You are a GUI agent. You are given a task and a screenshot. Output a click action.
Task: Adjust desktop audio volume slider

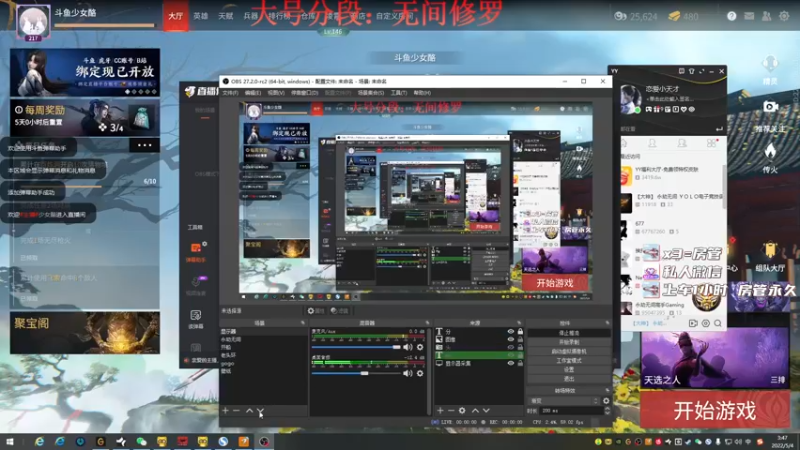coord(356,373)
